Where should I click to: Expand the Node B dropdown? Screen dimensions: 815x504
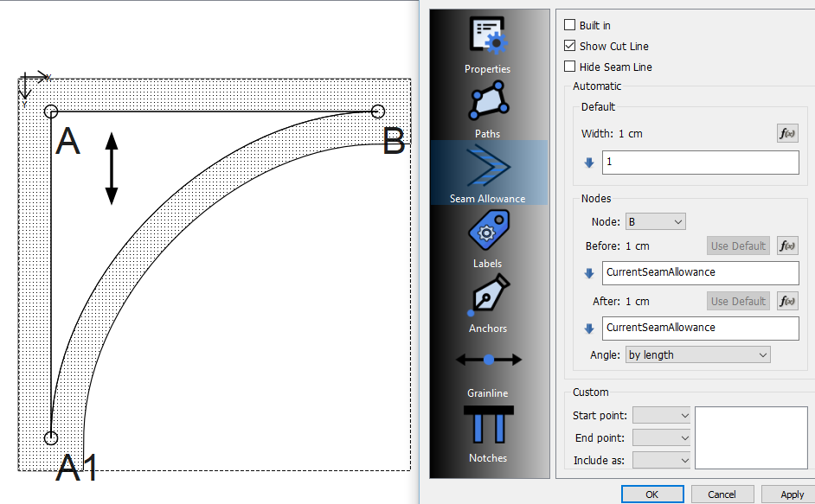654,222
